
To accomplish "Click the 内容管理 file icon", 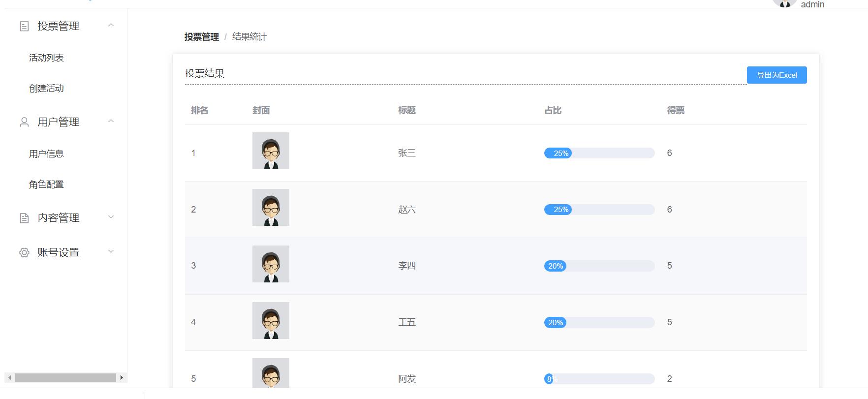I will pyautogui.click(x=24, y=218).
